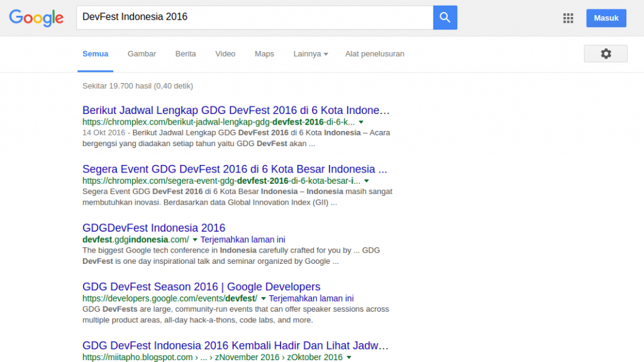This screenshot has height=362, width=644.
Task: Click Terjemahkan laman ini for gdgindonesia result
Action: pyautogui.click(x=243, y=239)
